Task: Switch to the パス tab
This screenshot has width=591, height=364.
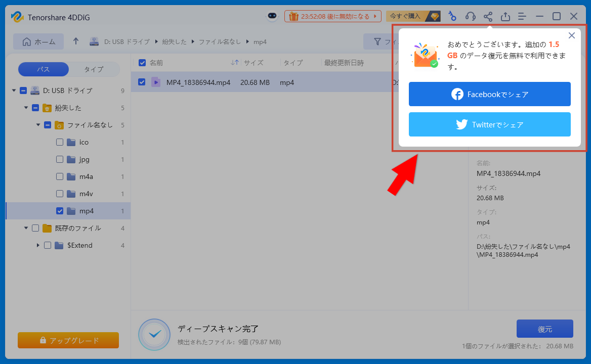Action: click(x=44, y=69)
